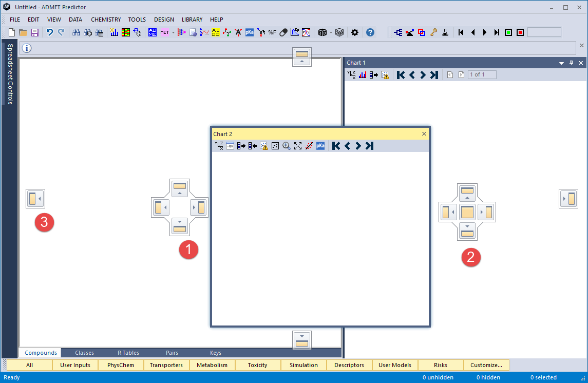Open the TOOLS menu

click(x=137, y=20)
